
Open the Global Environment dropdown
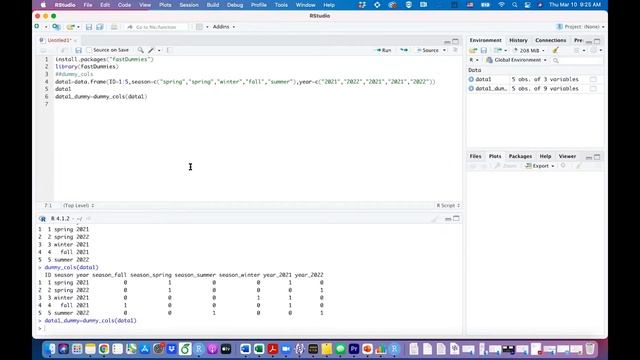click(516, 60)
